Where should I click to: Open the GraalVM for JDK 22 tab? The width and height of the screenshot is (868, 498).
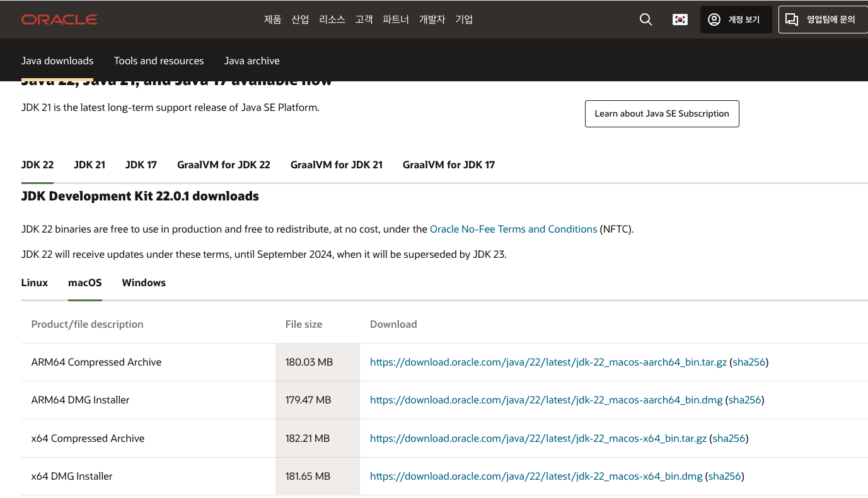pyautogui.click(x=224, y=165)
